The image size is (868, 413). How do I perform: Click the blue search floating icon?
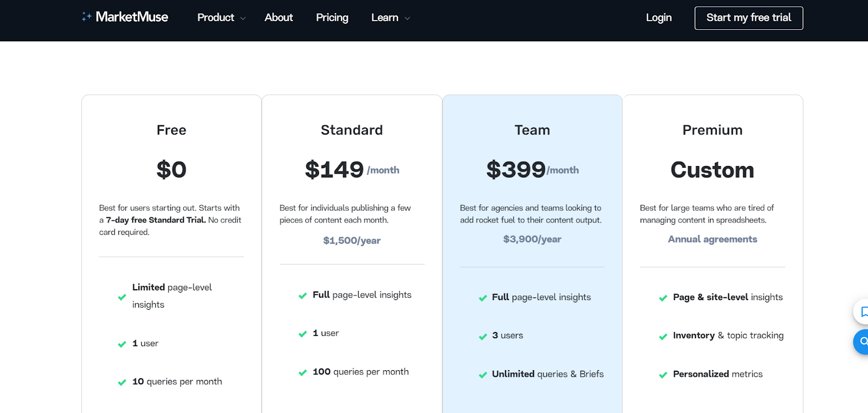coord(863,342)
